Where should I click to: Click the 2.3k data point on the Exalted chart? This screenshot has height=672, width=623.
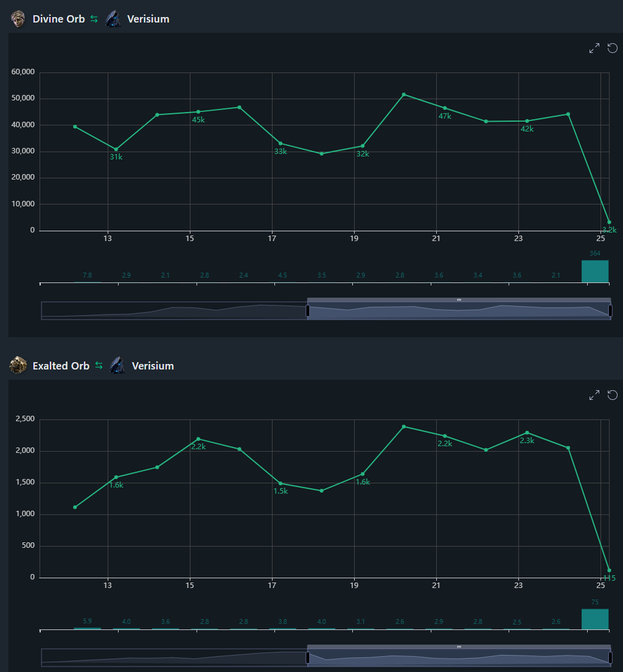(527, 433)
